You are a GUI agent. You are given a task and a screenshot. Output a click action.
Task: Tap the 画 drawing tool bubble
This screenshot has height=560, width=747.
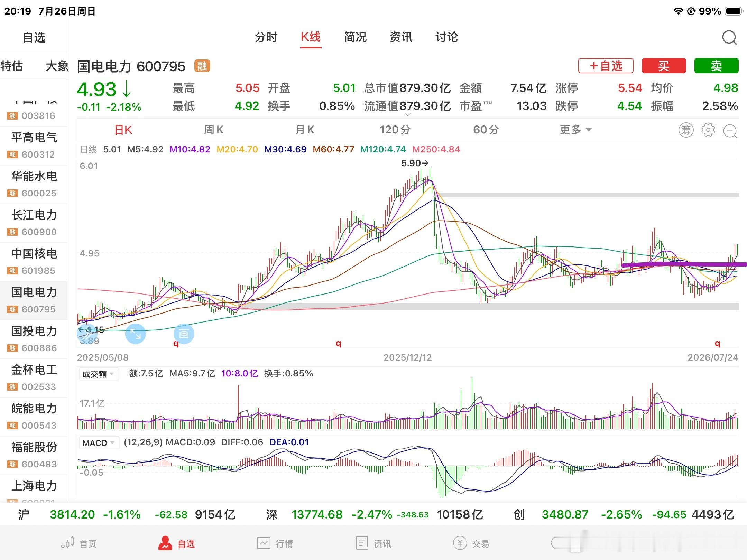[x=184, y=334]
